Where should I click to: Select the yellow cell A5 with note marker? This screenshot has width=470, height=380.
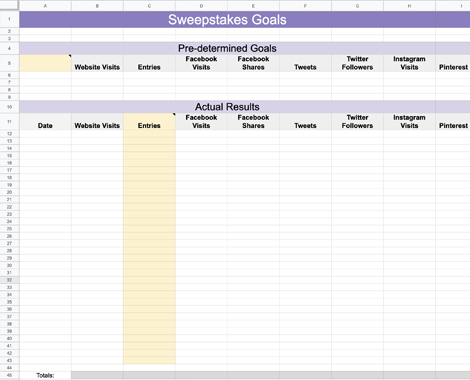pos(45,63)
